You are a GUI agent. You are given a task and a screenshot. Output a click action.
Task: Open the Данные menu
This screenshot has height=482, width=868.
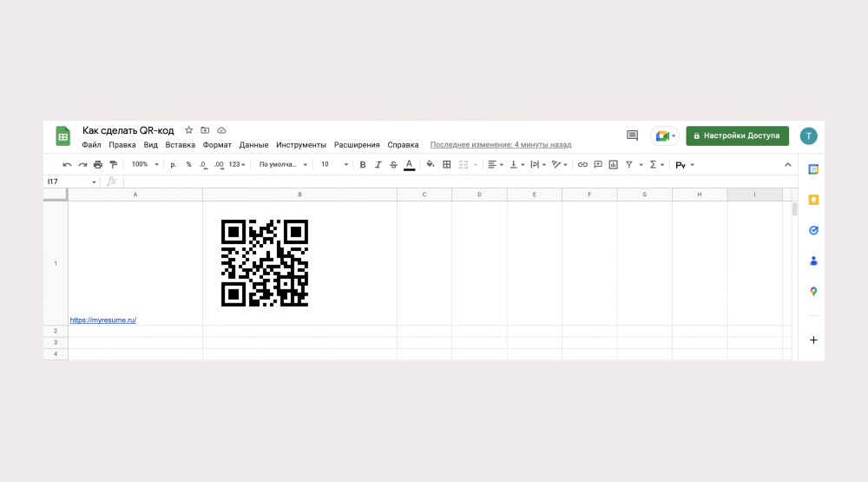[253, 144]
